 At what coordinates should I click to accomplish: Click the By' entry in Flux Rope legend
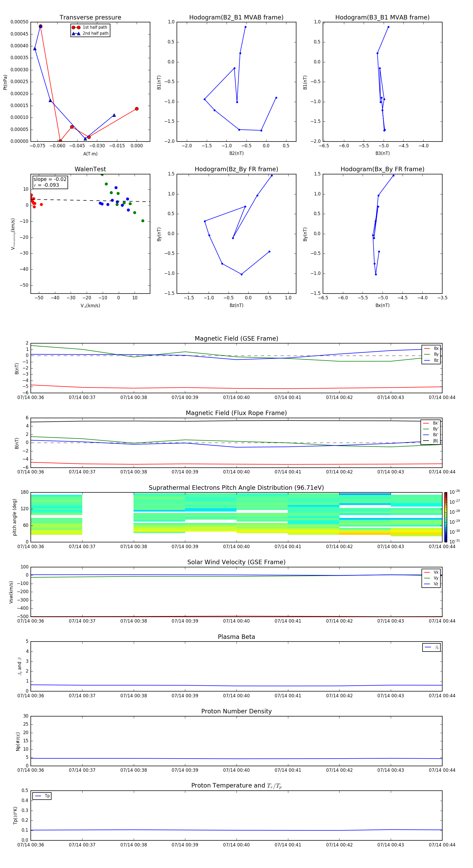pyautogui.click(x=431, y=429)
